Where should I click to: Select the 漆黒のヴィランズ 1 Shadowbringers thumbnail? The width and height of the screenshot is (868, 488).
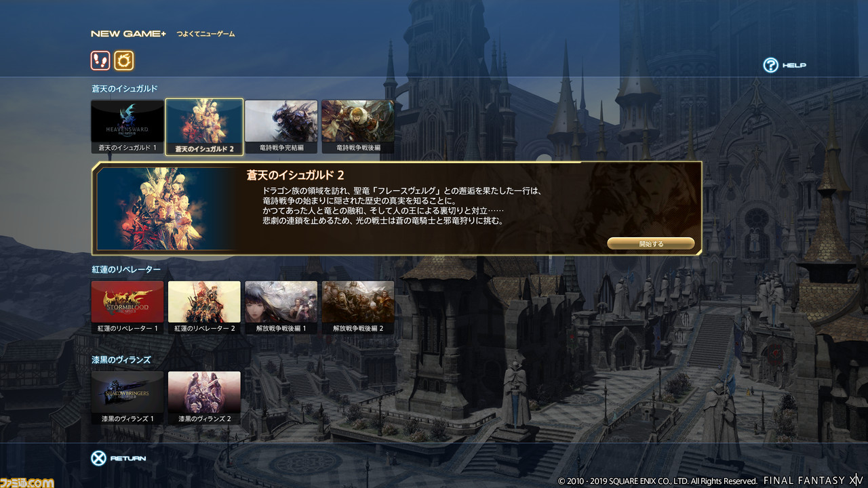(127, 398)
